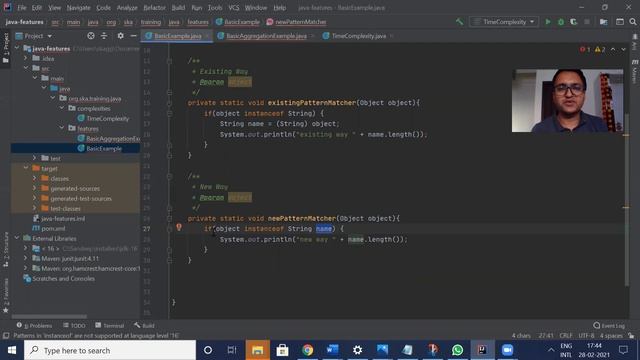Click newPatternMatcher breadcrumb in navigation bar
The height and width of the screenshot is (360, 640).
[296, 22]
